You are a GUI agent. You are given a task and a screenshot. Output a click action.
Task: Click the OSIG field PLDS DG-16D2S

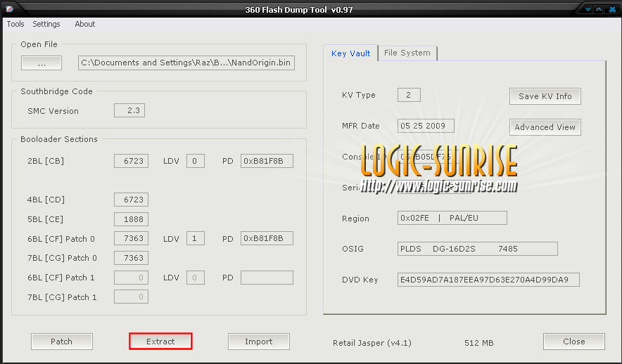coord(478,249)
